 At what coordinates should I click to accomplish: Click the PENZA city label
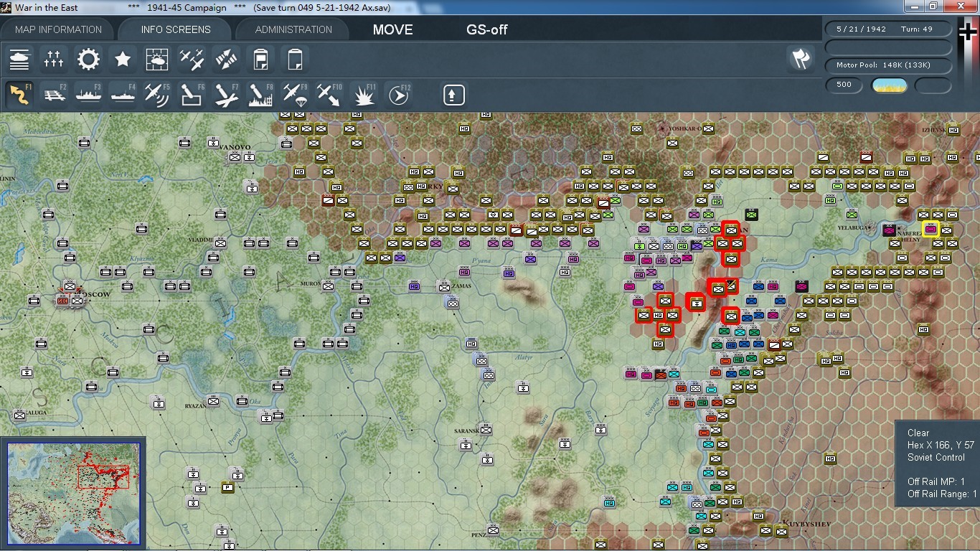point(480,534)
